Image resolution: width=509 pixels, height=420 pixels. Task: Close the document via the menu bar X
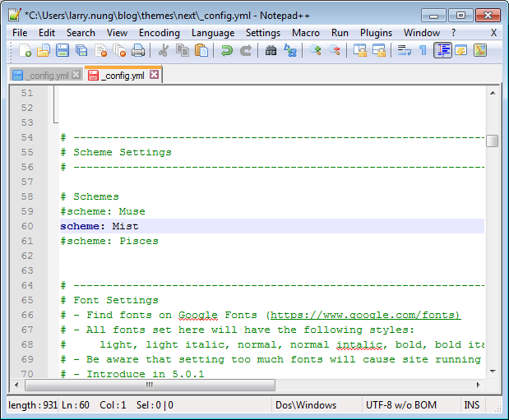(493, 33)
